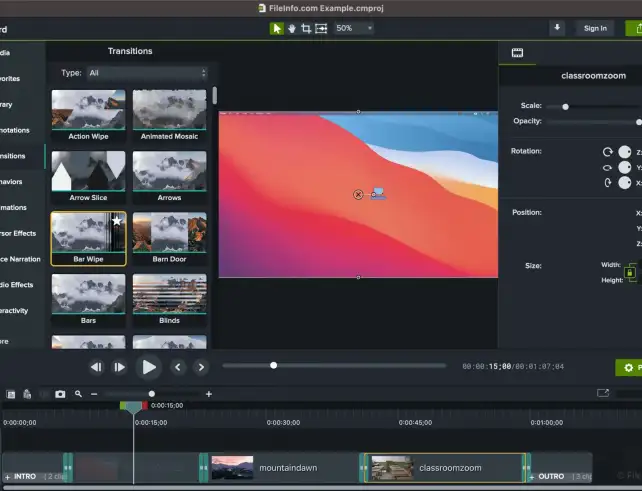Viewport: 642px width, 491px height.
Task: Click the timeline clipboard paste icon beside add track
Action: (27, 394)
